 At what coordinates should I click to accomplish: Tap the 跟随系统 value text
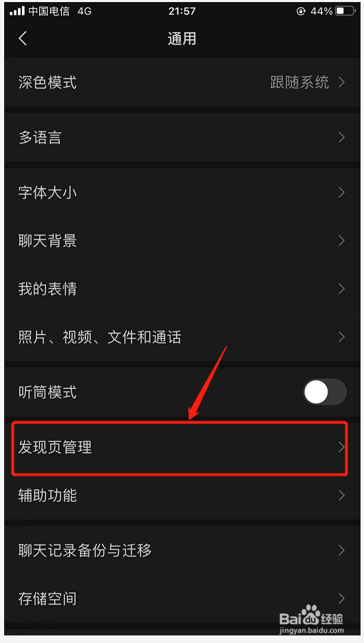coord(299,83)
